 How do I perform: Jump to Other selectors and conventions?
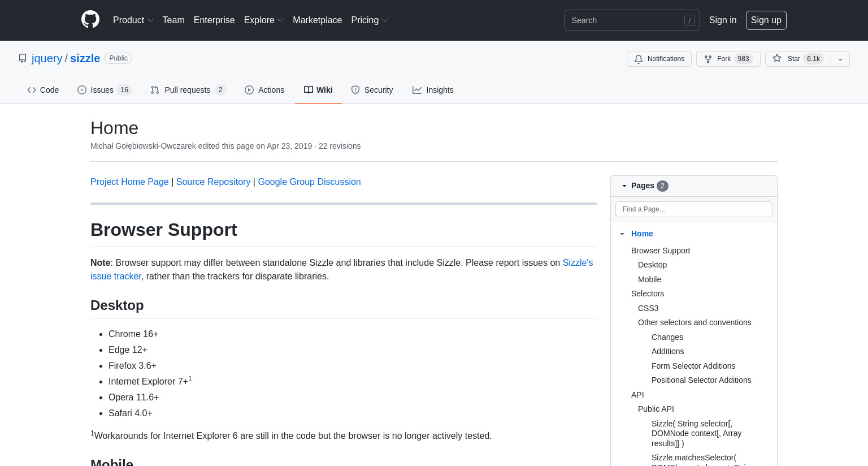[x=695, y=322]
